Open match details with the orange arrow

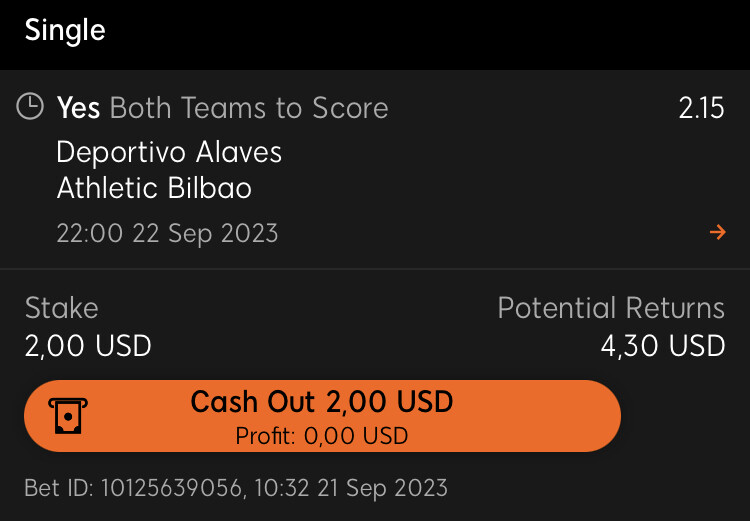click(717, 233)
